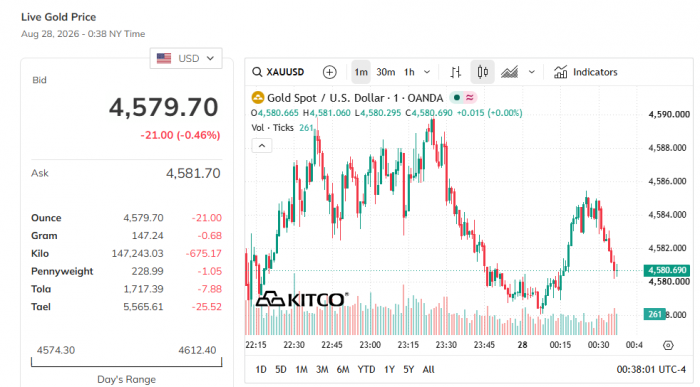Select the 5D date range

pyautogui.click(x=281, y=370)
